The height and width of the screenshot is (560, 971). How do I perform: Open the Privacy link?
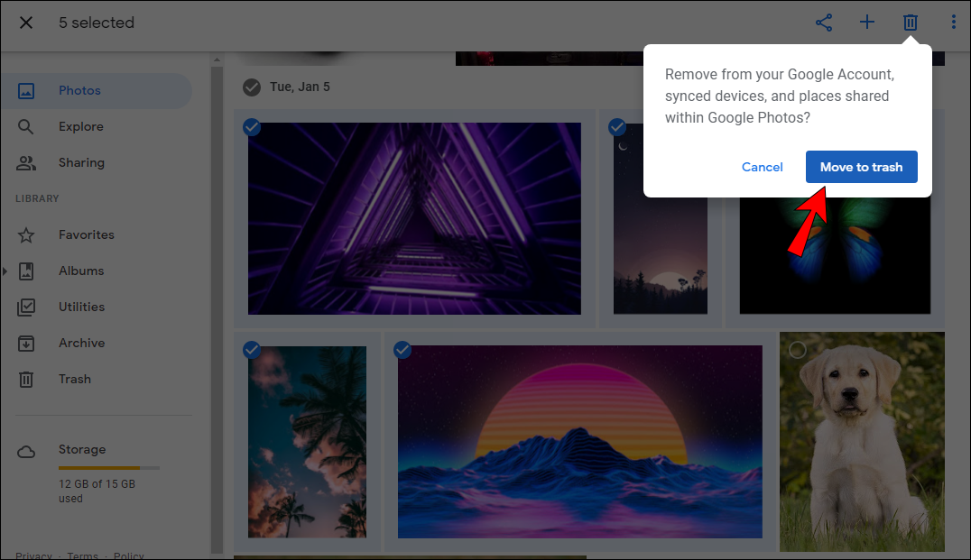click(33, 555)
